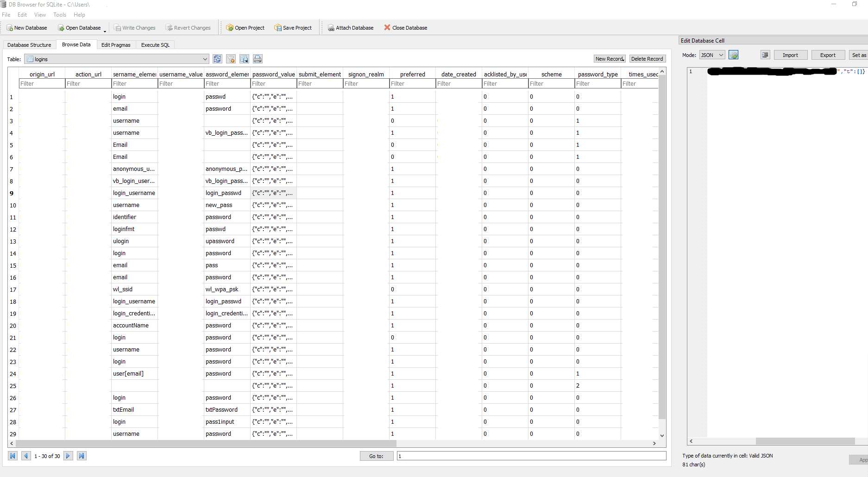Viewport: 868px width, 477px height.
Task: Click the table horizontal scrollbar
Action: tap(324, 443)
